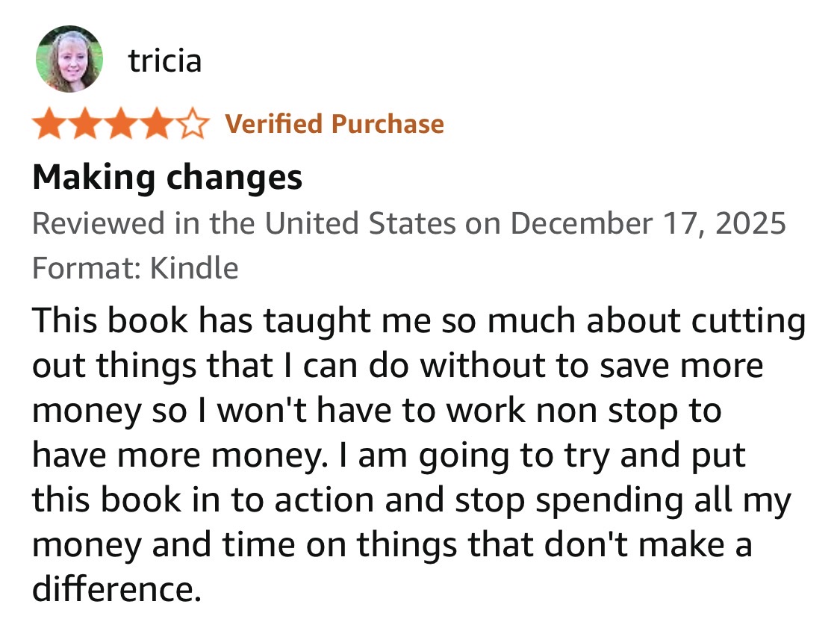Viewport: 840px width, 625px height.
Task: Open reviewer name tricia's profile
Action: 165,60
